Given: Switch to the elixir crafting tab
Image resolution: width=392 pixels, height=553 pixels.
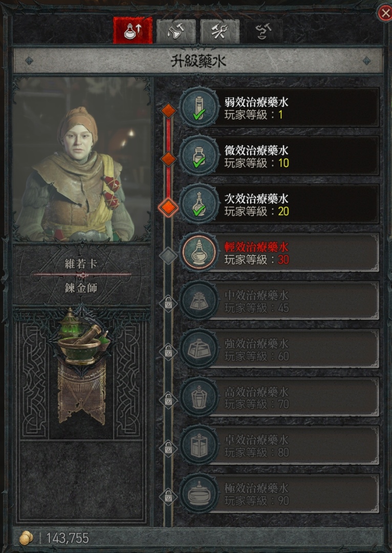Looking at the screenshot, I should [x=176, y=31].
